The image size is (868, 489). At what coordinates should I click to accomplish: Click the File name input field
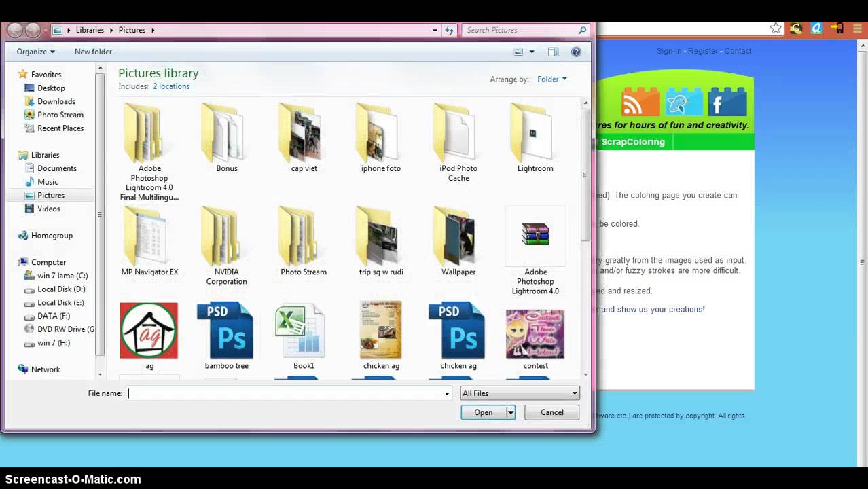click(x=285, y=393)
